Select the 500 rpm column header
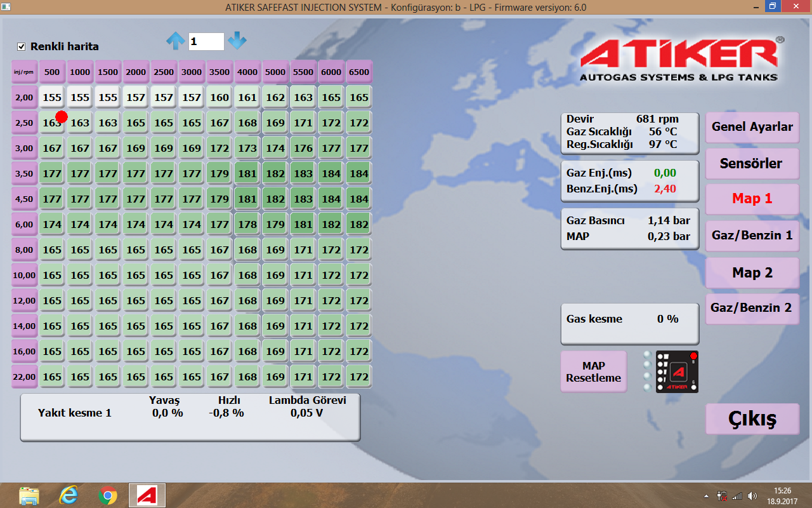 (x=52, y=72)
